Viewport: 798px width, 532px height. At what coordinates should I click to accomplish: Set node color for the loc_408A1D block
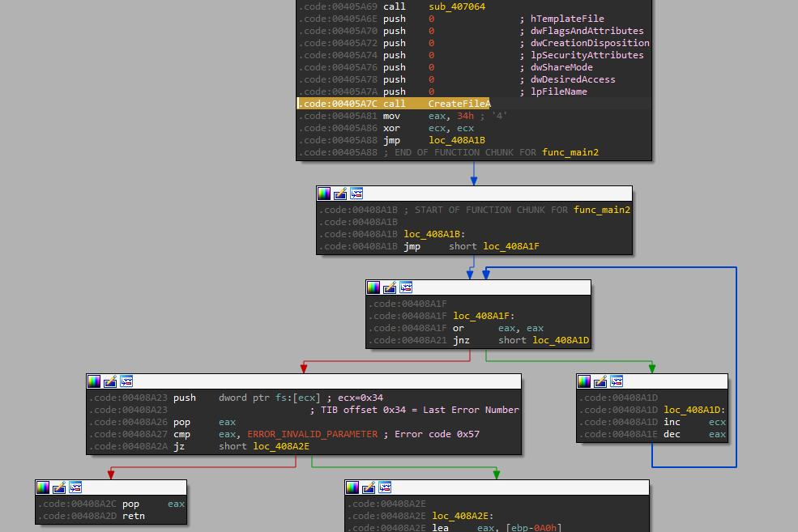(584, 381)
